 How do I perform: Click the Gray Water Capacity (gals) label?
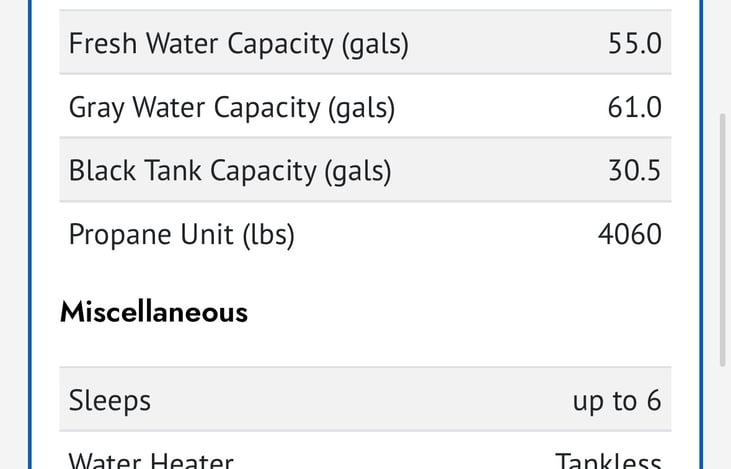(x=232, y=108)
